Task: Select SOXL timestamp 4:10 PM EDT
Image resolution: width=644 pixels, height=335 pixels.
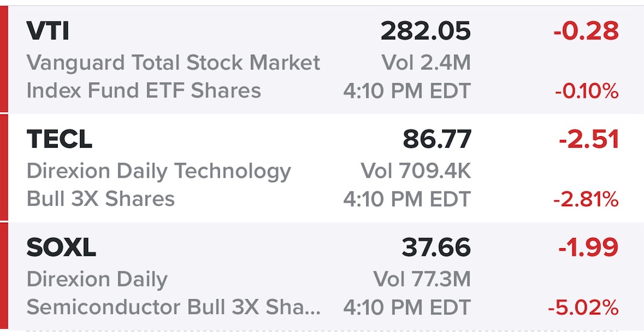Action: click(407, 307)
